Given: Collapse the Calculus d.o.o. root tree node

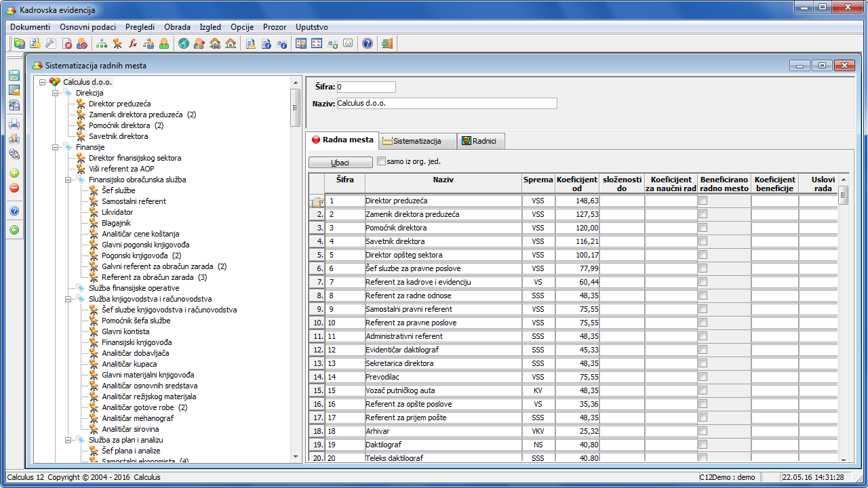Looking at the screenshot, I should coord(42,82).
